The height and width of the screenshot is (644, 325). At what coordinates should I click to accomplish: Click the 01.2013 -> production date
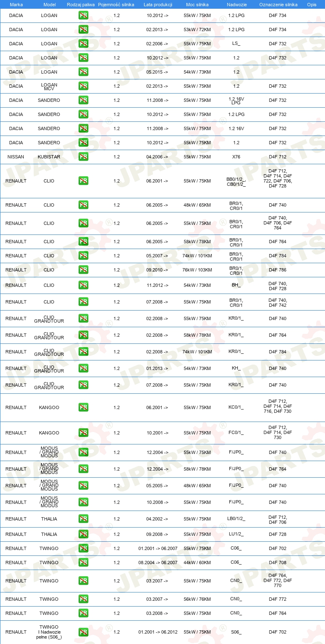[157, 368]
